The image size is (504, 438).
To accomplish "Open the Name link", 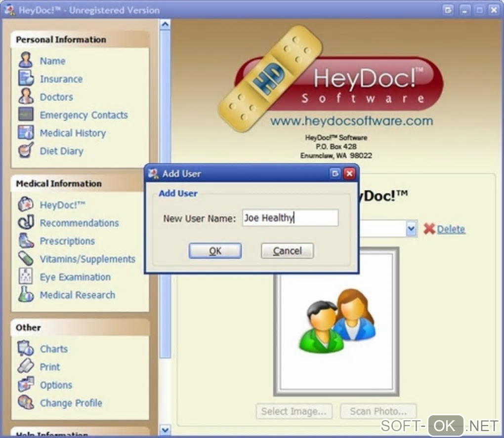I will (x=52, y=61).
